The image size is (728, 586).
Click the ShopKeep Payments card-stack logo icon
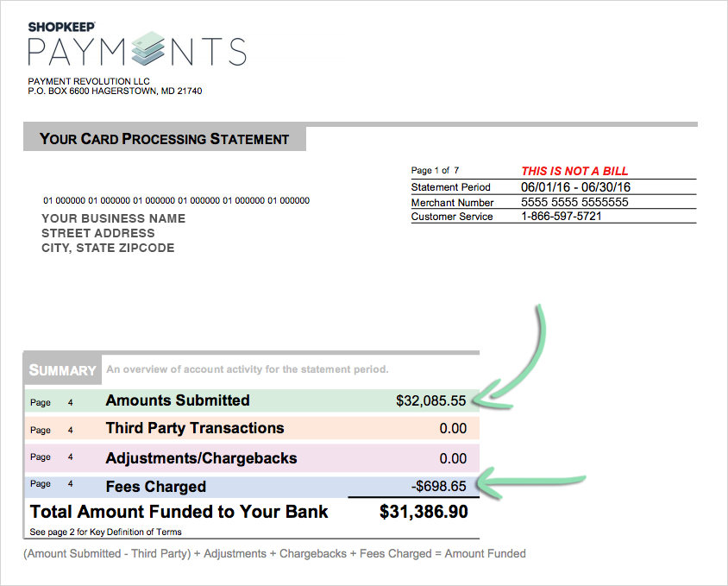click(147, 48)
